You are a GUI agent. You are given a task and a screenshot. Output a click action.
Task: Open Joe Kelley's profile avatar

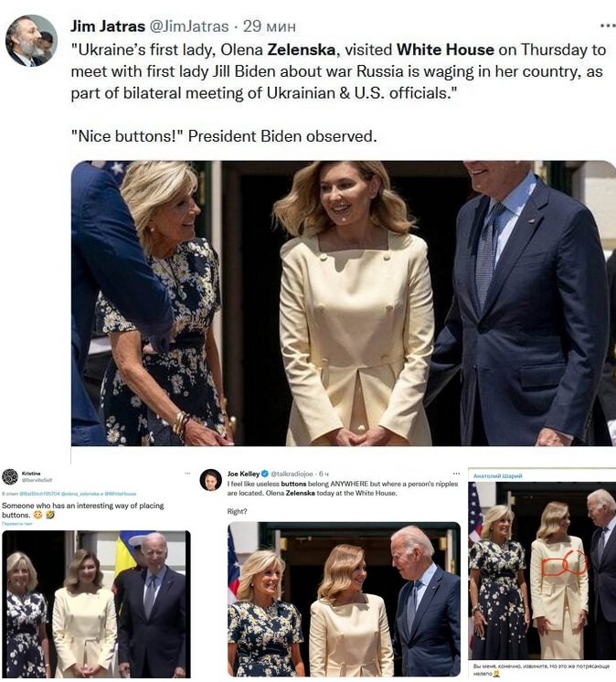pyautogui.click(x=211, y=480)
